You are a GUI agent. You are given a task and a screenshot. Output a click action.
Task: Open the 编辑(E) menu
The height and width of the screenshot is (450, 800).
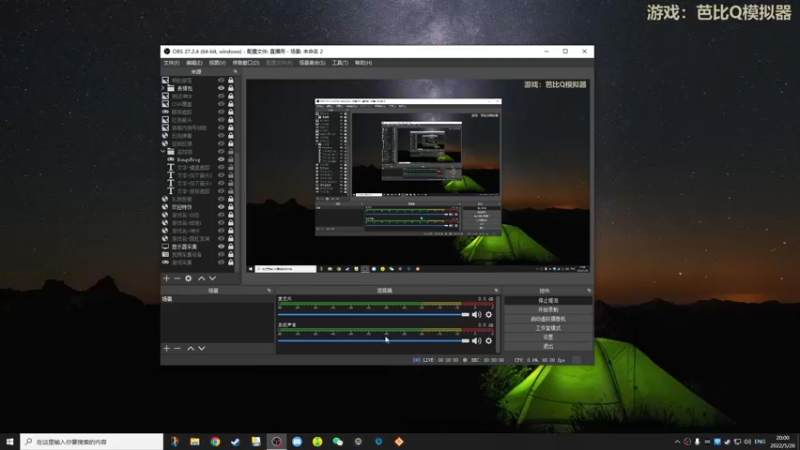coord(194,63)
